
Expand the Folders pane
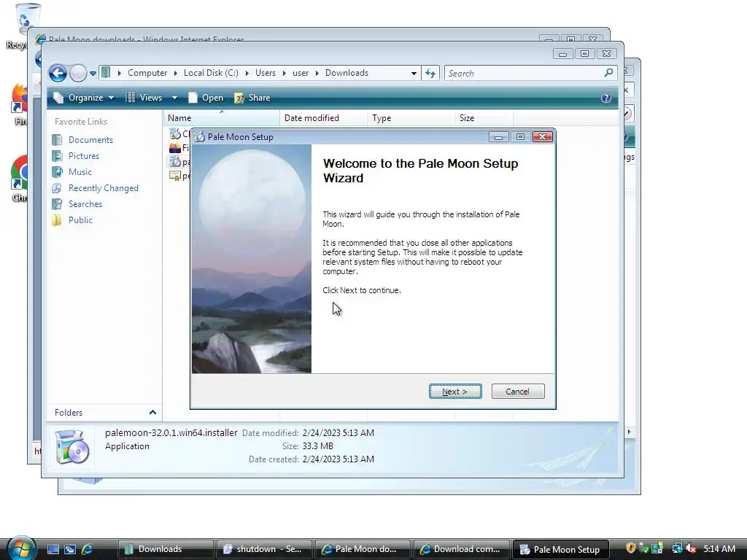(152, 413)
